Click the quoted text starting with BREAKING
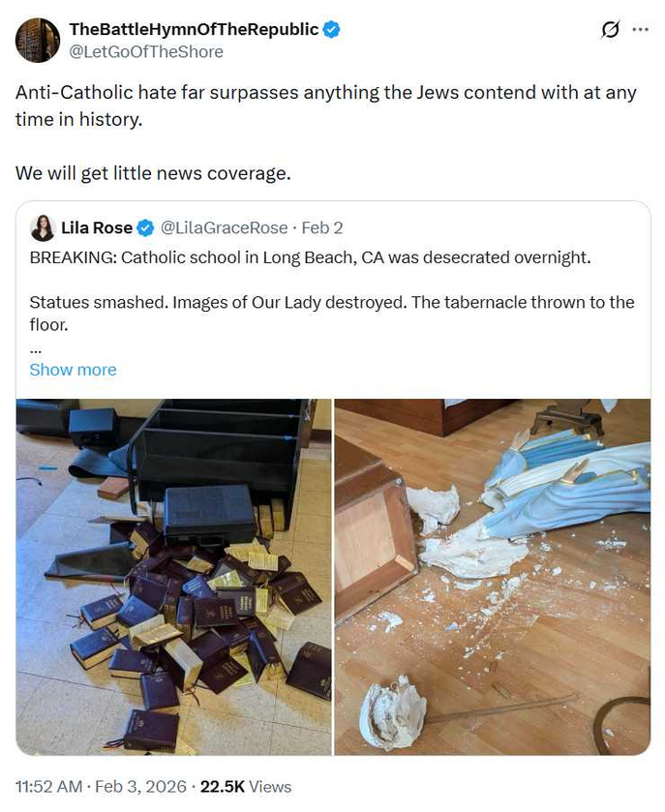The image size is (665, 812). click(310, 257)
